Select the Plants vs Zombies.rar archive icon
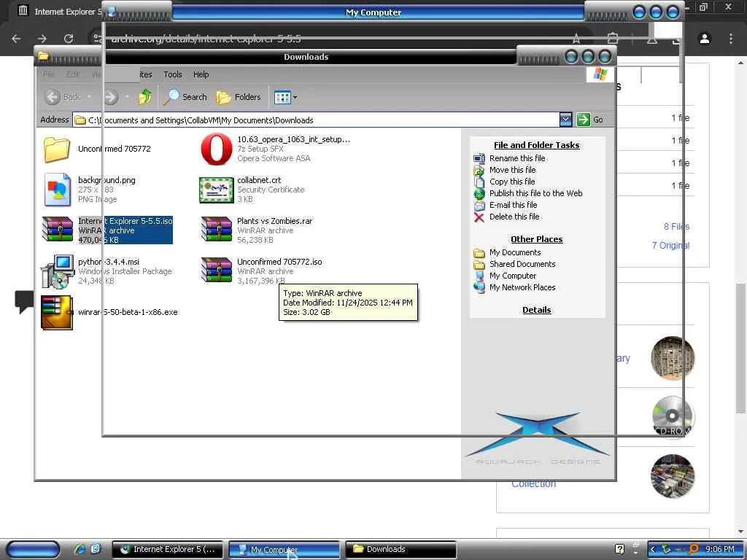Viewport: 747px width, 560px height. pos(216,230)
